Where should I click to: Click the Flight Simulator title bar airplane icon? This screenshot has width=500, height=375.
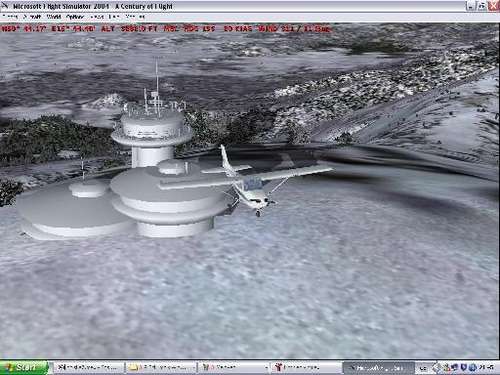pos(5,6)
